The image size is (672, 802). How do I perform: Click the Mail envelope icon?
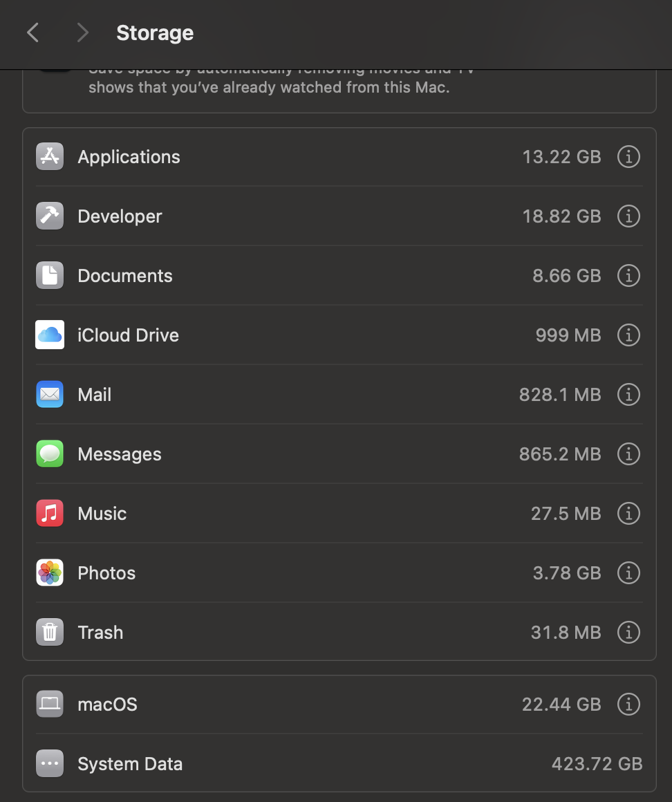50,395
